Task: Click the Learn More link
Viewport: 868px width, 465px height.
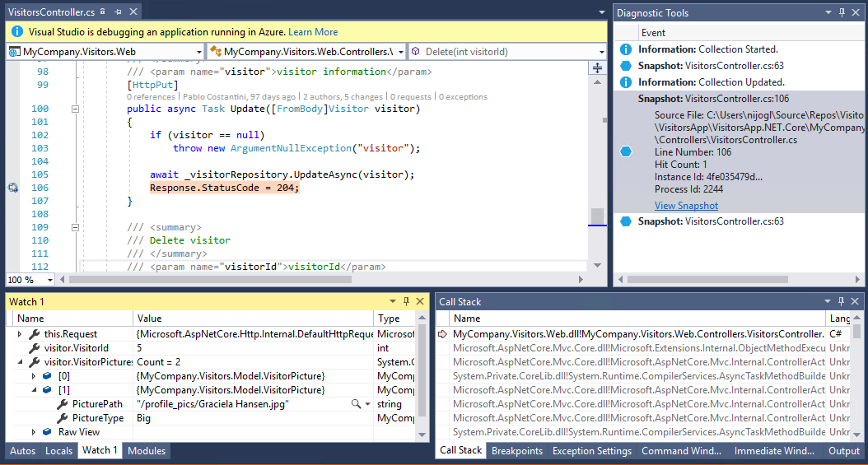Action: tap(313, 32)
